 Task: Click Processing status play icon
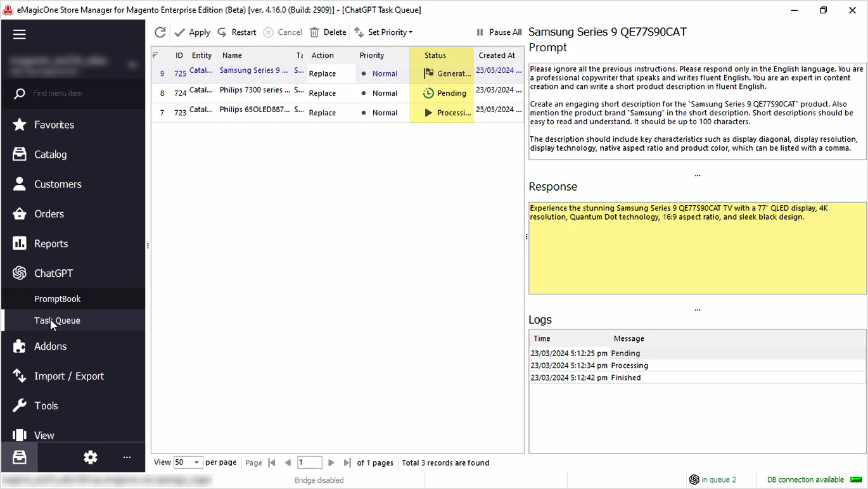428,113
